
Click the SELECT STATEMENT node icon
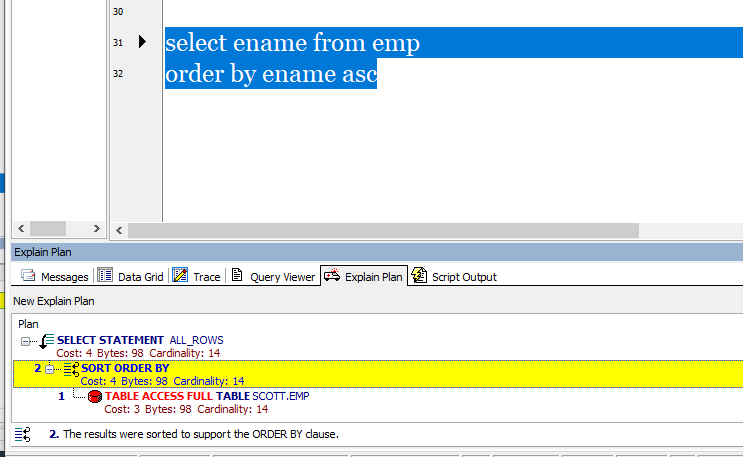click(x=46, y=341)
